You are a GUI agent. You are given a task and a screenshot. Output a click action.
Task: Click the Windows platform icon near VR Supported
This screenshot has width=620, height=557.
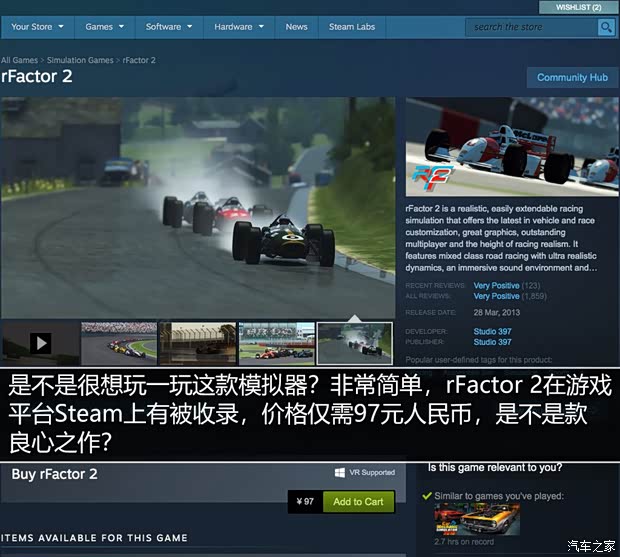(x=340, y=472)
